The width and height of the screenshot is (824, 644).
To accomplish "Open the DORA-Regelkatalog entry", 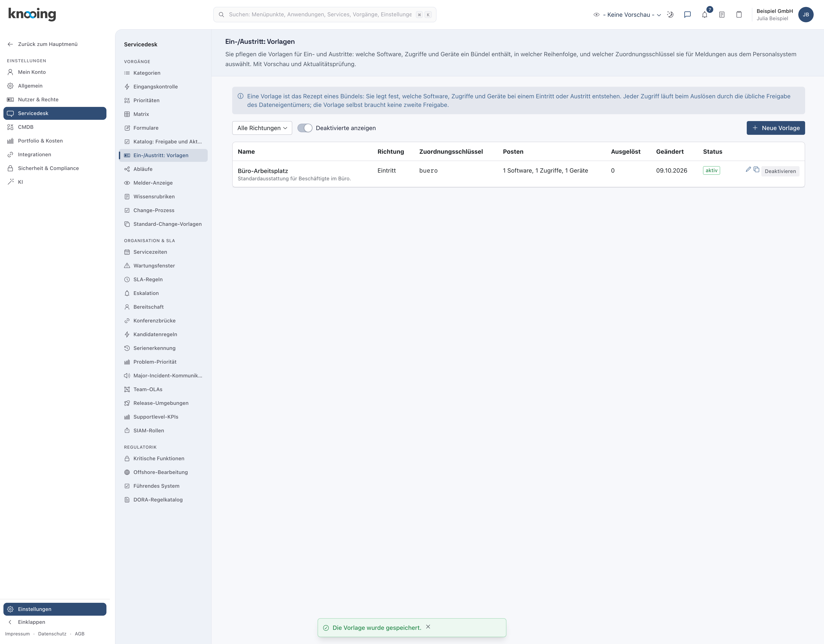I will (163, 500).
